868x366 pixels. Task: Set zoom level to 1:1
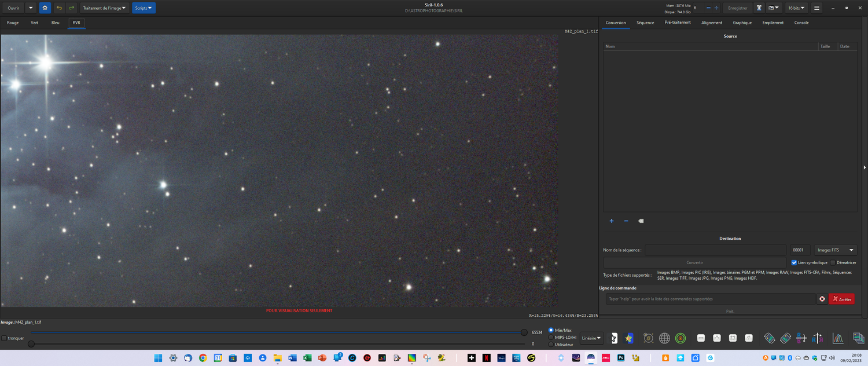click(x=749, y=338)
